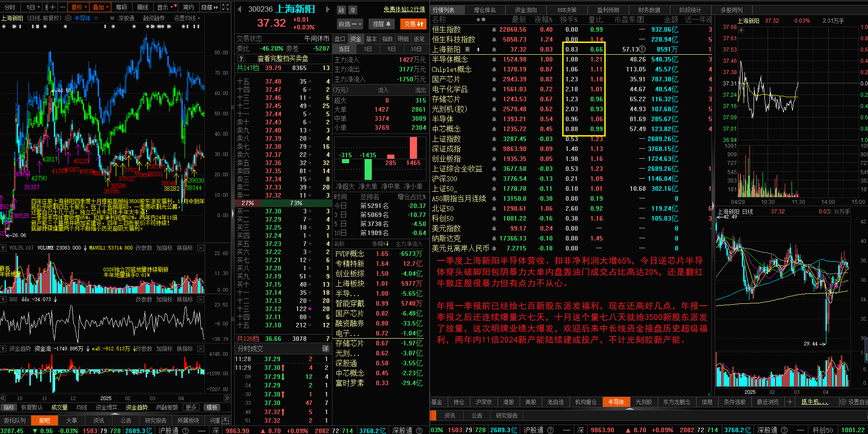Go to previous stock arrow before 300236
Image resolution: width=868 pixels, height=434 pixels.
[x=239, y=9]
